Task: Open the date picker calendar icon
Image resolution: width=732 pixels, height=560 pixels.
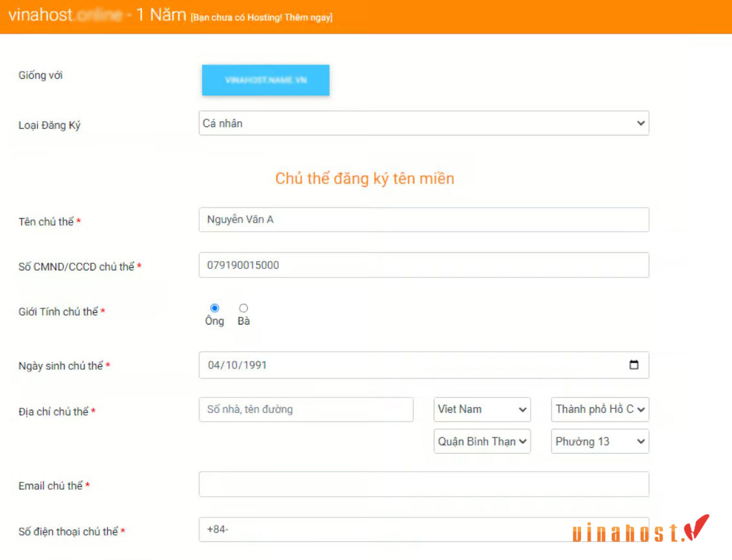Action: 633,365
